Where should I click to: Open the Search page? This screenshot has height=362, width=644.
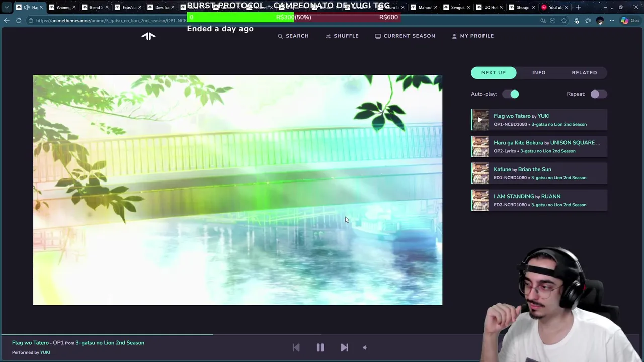pos(293,36)
